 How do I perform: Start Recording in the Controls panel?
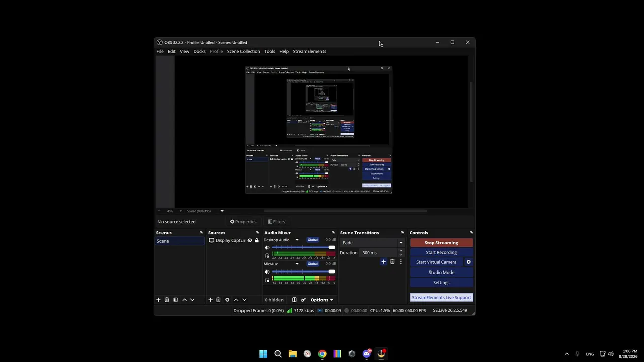(441, 252)
